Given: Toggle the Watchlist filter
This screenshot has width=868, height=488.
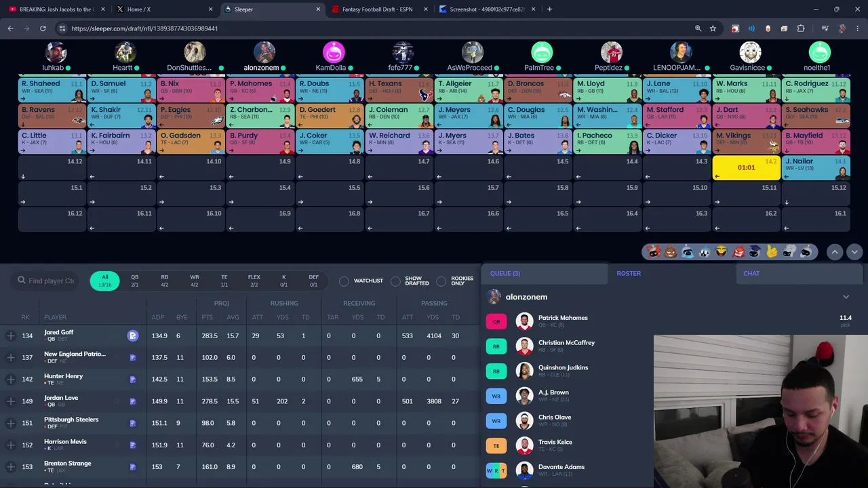Looking at the screenshot, I should pos(361,281).
